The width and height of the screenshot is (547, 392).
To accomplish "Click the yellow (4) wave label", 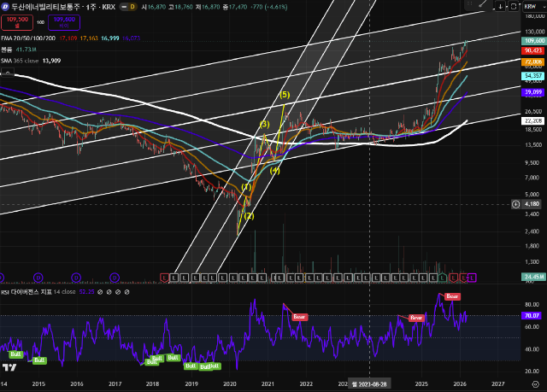I will pos(274,171).
